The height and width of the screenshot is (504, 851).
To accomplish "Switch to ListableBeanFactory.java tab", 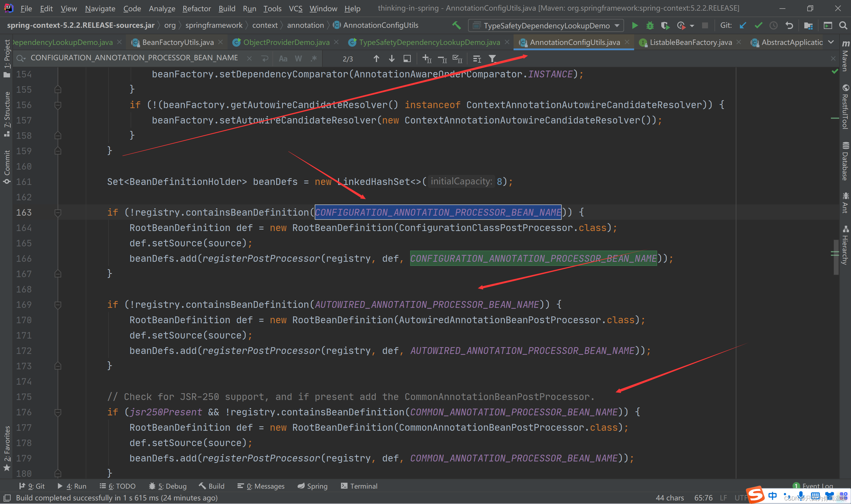I will pos(690,42).
